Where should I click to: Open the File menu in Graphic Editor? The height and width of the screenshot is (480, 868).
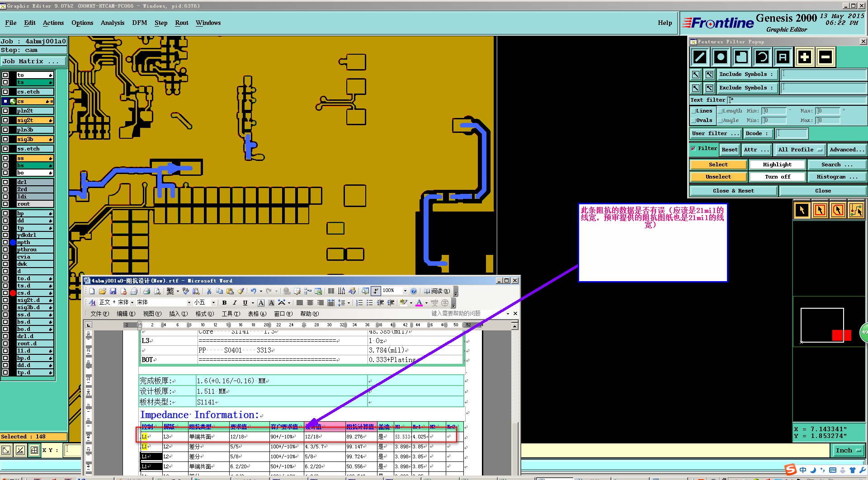click(x=11, y=23)
